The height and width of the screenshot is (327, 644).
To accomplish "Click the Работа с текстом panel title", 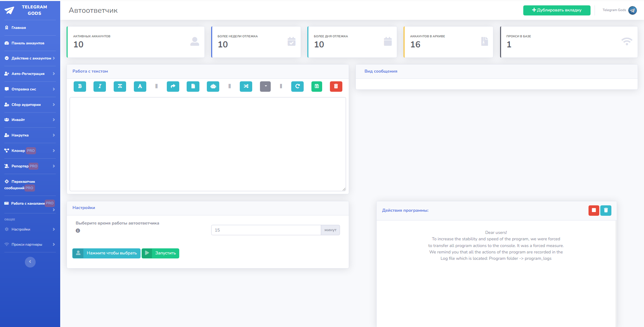I will (x=90, y=71).
